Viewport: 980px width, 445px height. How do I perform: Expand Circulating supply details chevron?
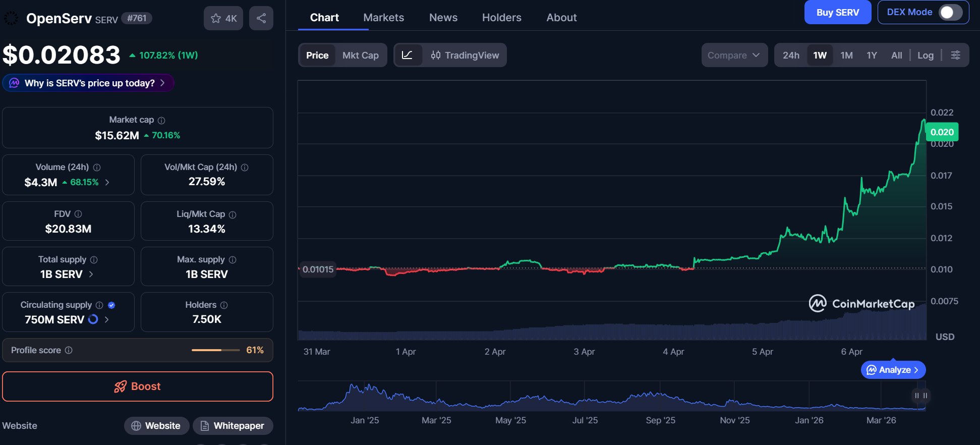coord(106,319)
